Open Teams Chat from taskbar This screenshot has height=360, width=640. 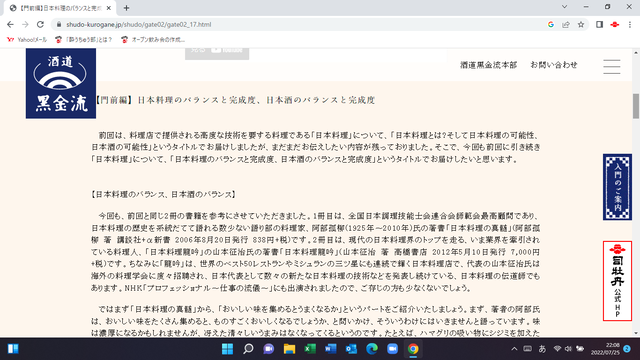269,349
